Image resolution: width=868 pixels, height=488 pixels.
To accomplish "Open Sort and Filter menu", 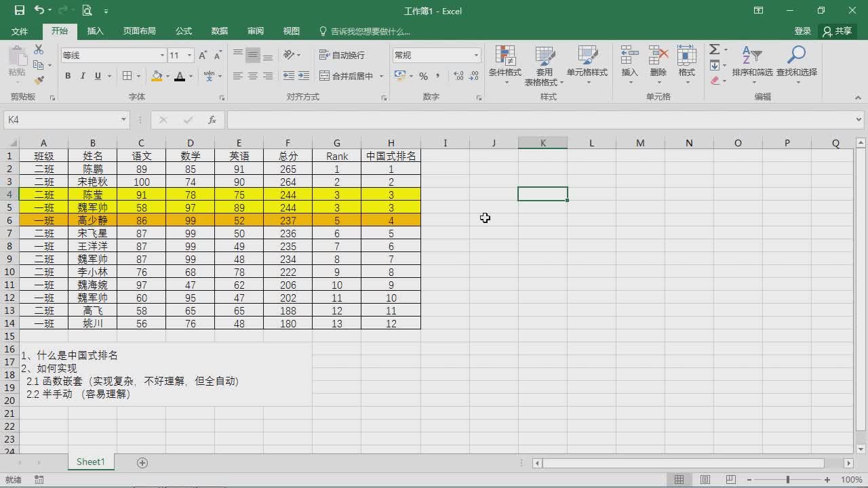I will coord(752,66).
